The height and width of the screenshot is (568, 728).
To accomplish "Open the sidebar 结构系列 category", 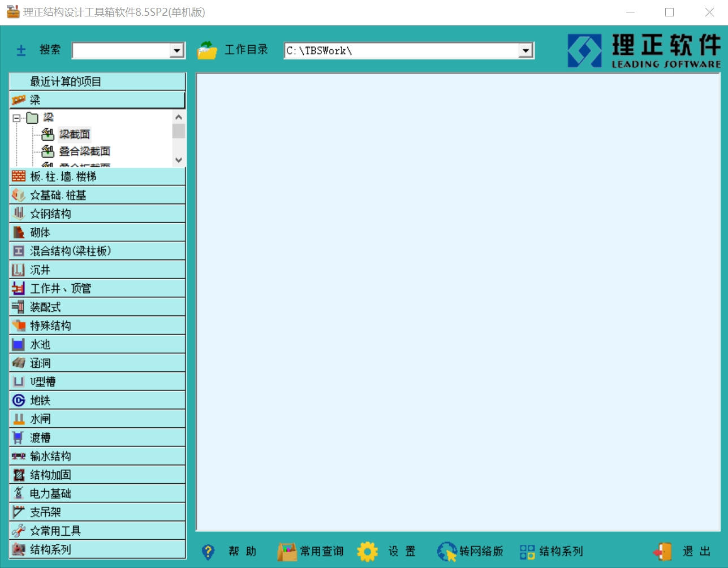I will point(97,549).
